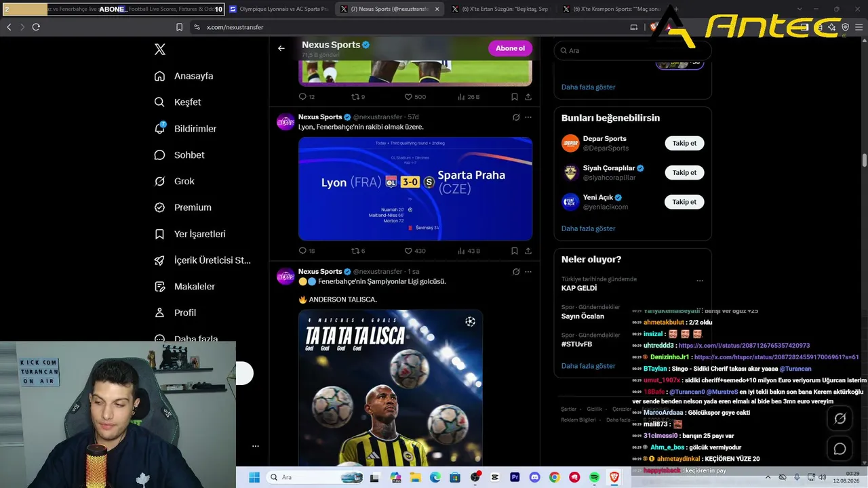This screenshot has width=868, height=488.
Task: Focus the Ara search field on X
Action: [x=633, y=50]
